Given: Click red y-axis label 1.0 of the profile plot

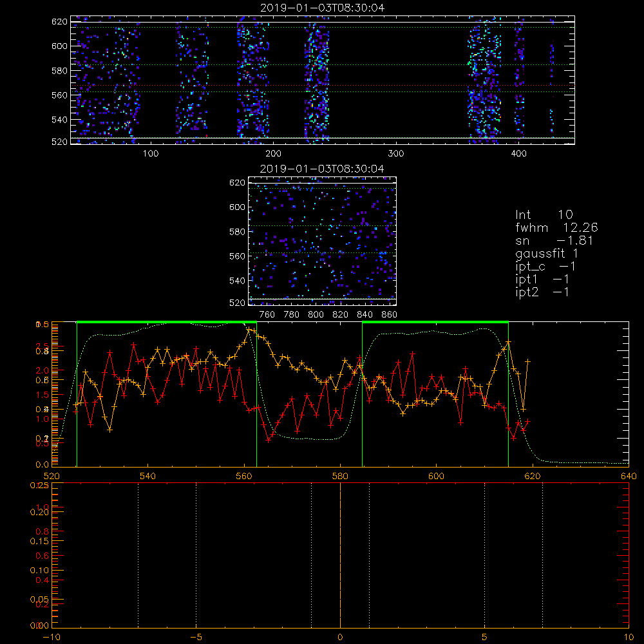Looking at the screenshot, I should pyautogui.click(x=43, y=419).
